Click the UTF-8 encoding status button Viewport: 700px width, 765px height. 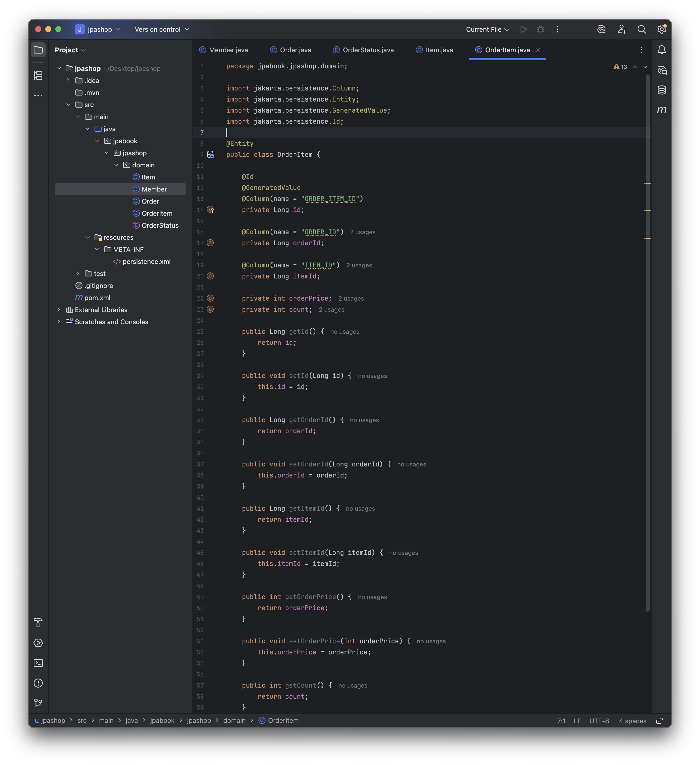599,721
